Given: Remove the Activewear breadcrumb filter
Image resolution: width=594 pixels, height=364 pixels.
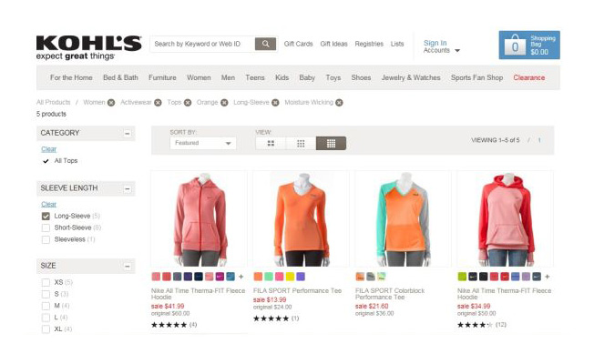Looking at the screenshot, I should point(158,103).
